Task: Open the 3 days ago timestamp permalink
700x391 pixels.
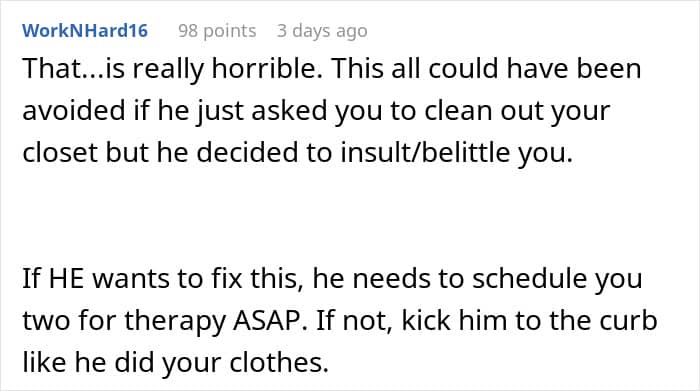Action: point(322,31)
